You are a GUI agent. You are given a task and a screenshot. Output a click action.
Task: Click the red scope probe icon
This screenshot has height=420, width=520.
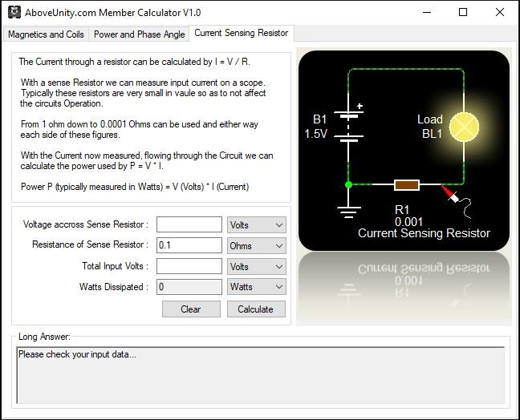point(451,195)
